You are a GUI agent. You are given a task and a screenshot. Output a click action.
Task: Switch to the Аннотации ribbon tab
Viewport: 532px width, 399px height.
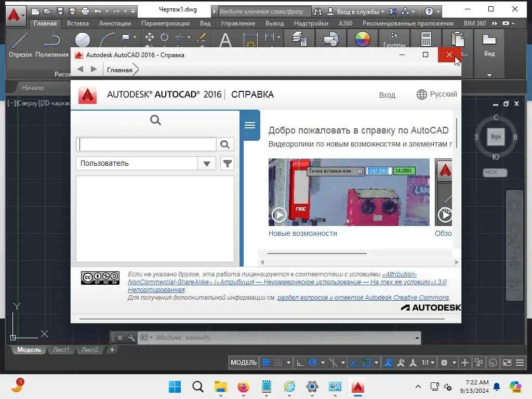pos(115,23)
